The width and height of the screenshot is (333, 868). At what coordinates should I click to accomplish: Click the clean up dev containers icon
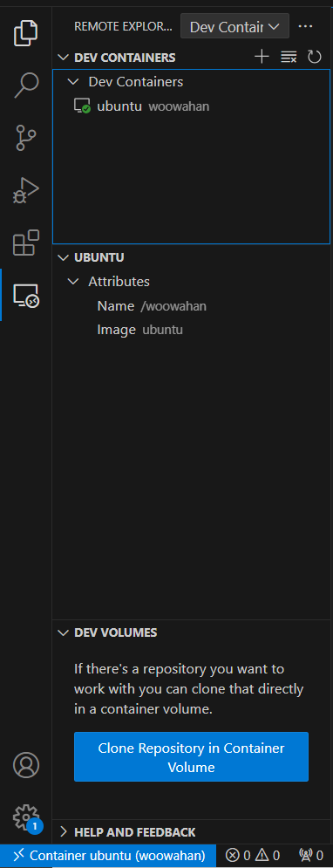tap(289, 57)
